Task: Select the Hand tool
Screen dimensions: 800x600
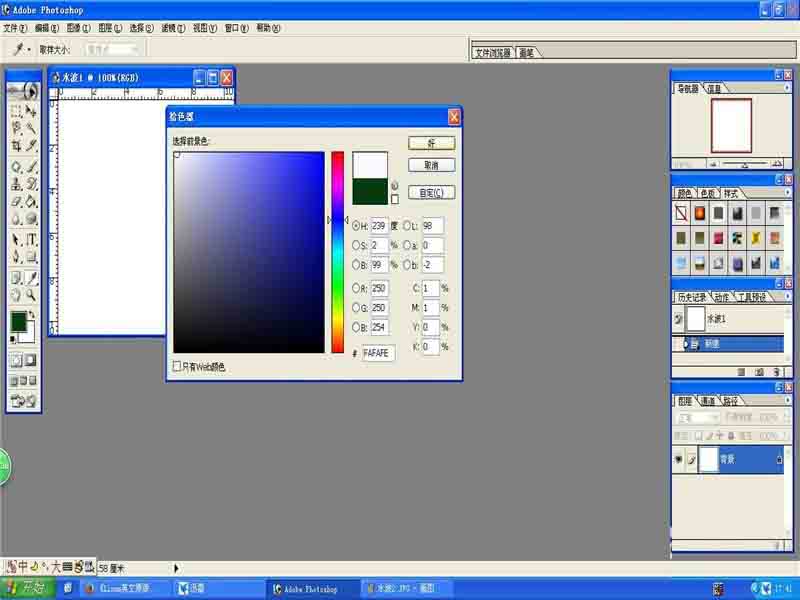Action: pos(16,295)
